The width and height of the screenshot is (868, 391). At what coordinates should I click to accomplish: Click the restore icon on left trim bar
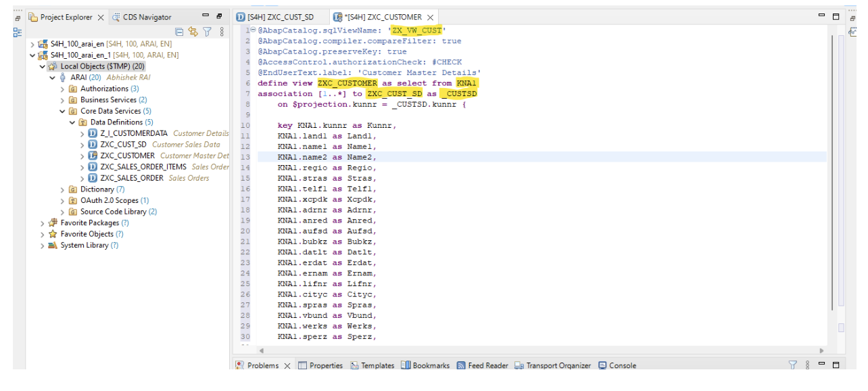click(x=18, y=17)
